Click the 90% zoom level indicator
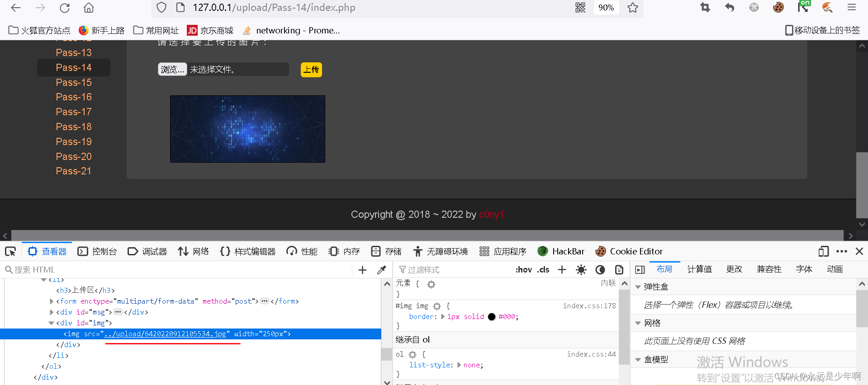This screenshot has width=868, height=385. click(606, 8)
